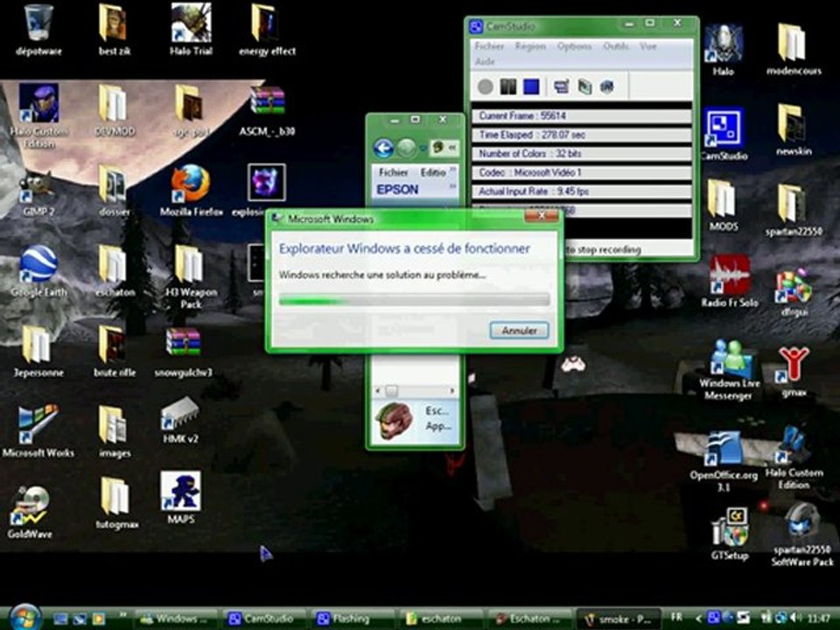Select the best zik folder
Image resolution: width=840 pixels, height=630 pixels.
pyautogui.click(x=114, y=30)
